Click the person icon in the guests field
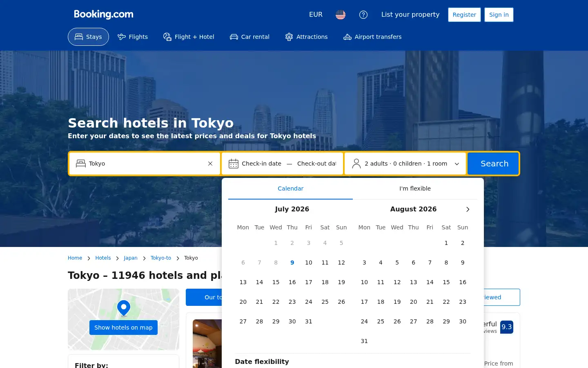Viewport: 588px width, 368px height. tap(356, 164)
